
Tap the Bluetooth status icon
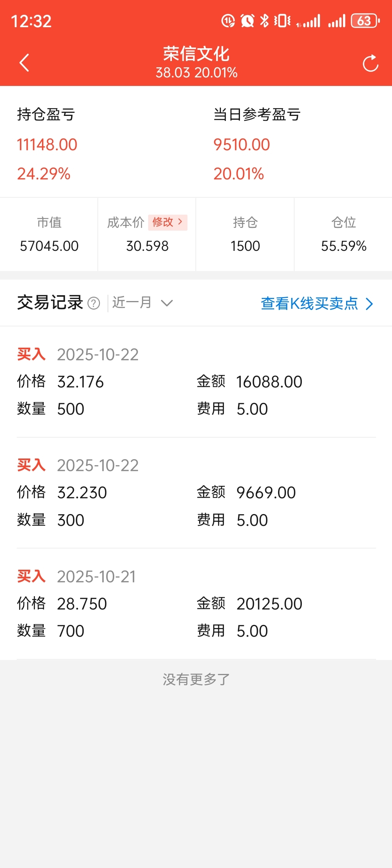(264, 21)
